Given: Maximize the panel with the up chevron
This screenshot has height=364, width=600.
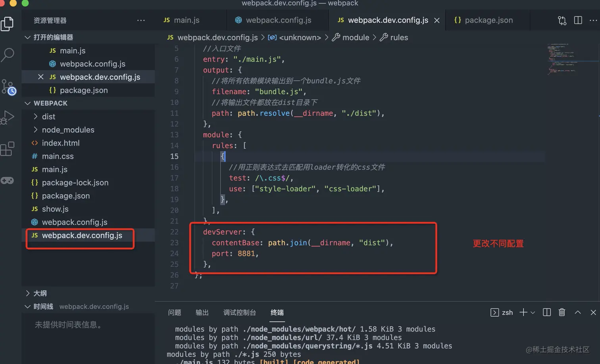Looking at the screenshot, I should [578, 312].
